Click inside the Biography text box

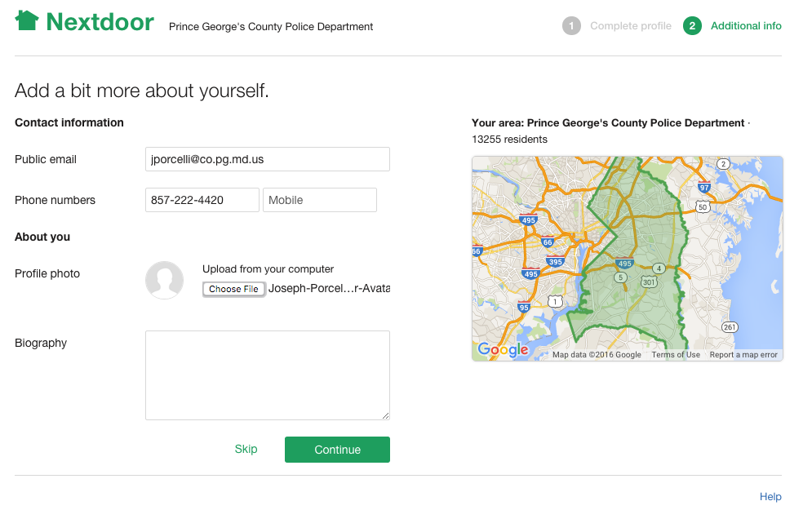tap(267, 374)
